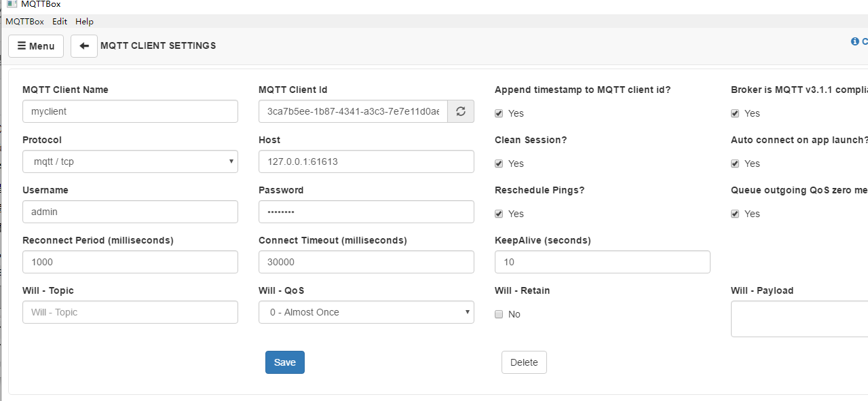Open the hamburger Menu

[x=35, y=45]
